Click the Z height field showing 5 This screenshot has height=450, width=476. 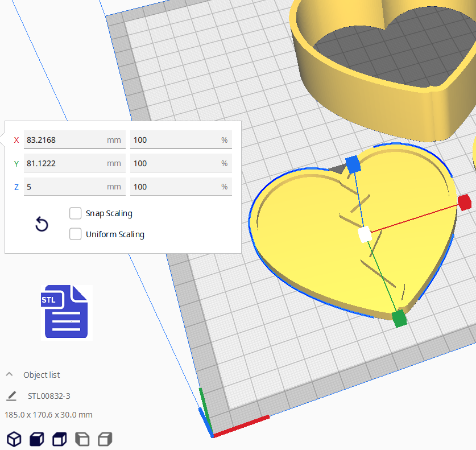pos(74,187)
